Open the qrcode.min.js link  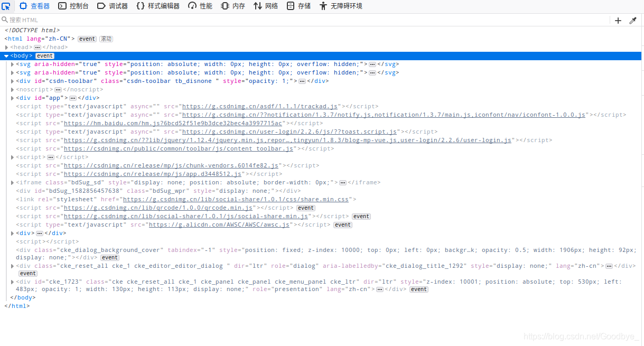point(158,208)
